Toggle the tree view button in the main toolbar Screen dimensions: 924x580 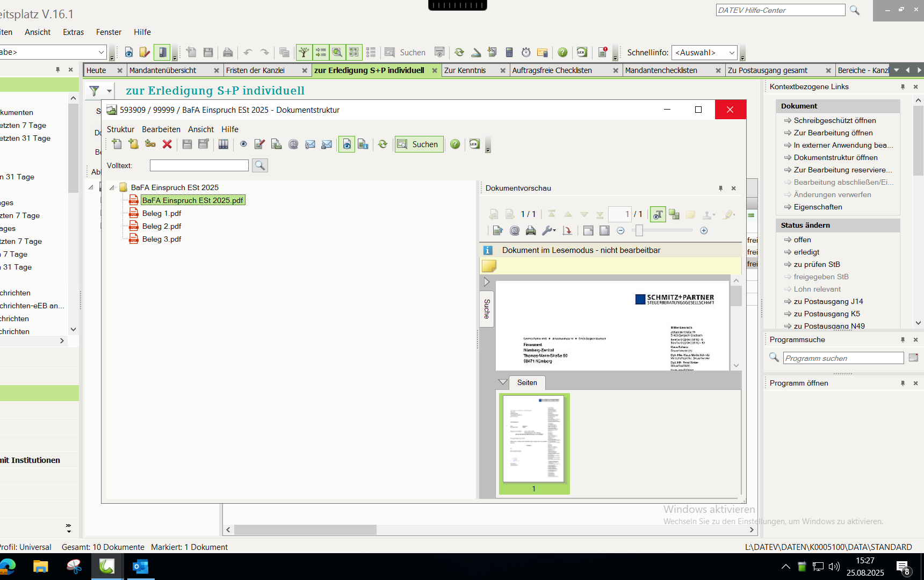pyautogui.click(x=304, y=52)
